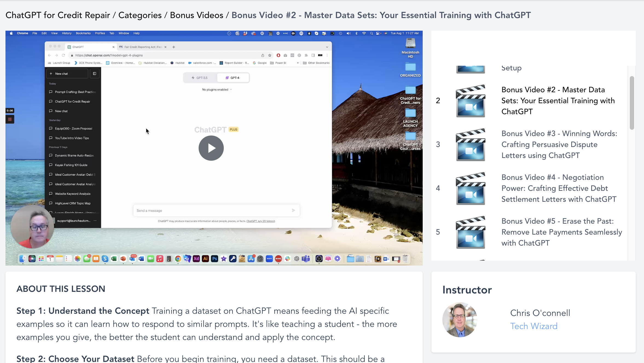This screenshot has width=644, height=363.
Task: Expand the Chrome tab search chevron
Action: pos(327,47)
